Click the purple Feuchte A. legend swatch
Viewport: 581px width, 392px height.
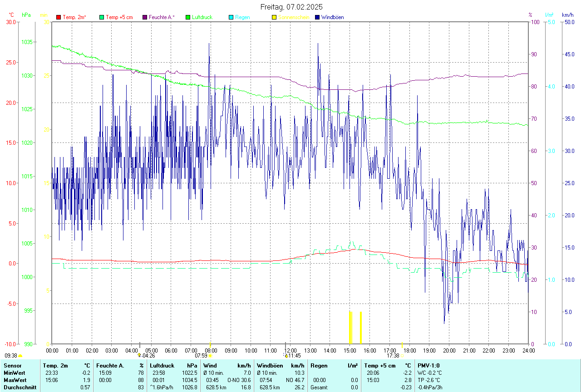(x=145, y=17)
